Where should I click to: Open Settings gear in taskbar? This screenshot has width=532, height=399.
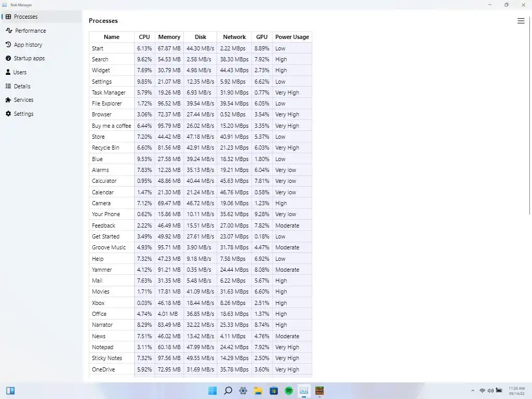click(x=243, y=391)
